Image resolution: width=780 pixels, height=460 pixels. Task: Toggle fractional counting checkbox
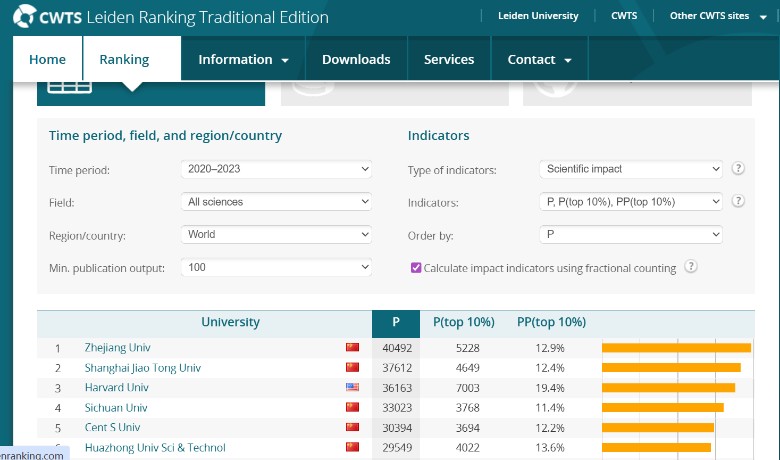[416, 268]
